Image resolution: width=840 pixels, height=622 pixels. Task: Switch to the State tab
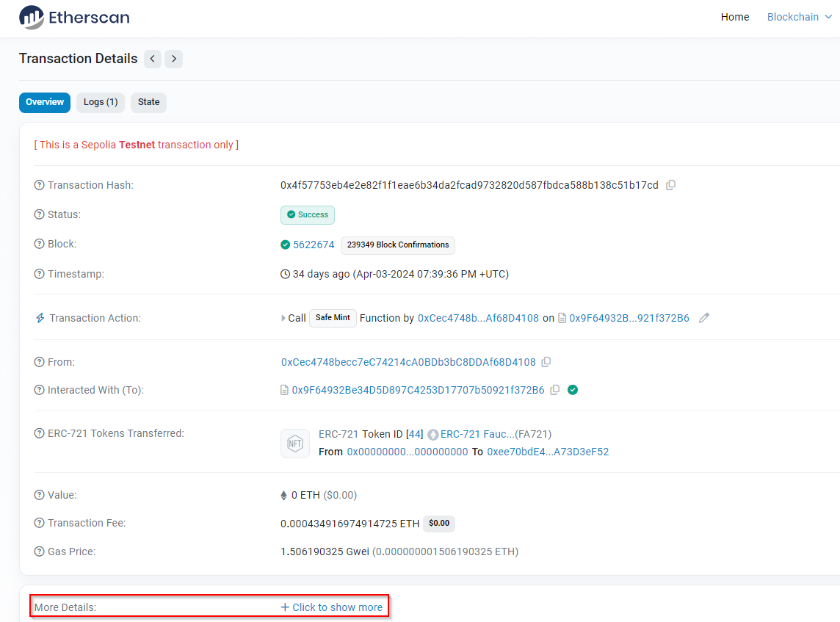coord(148,102)
